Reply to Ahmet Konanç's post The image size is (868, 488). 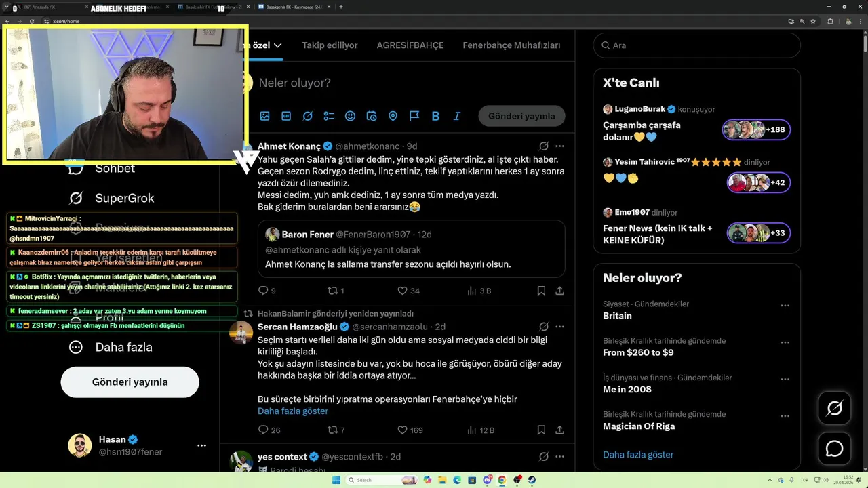264,291
